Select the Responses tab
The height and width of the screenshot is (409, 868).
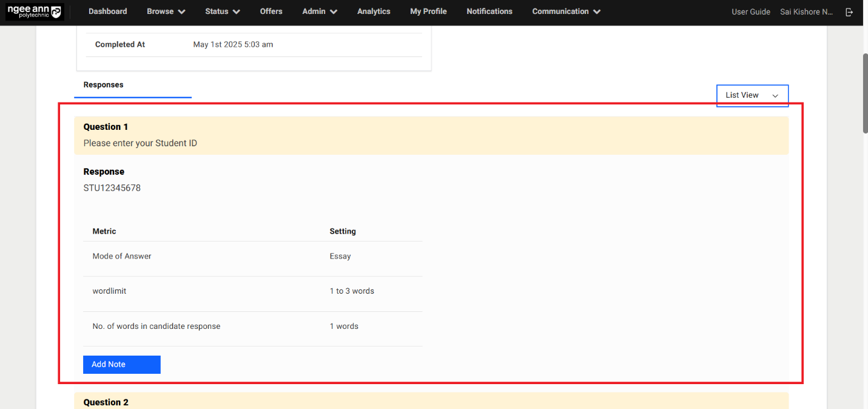104,85
